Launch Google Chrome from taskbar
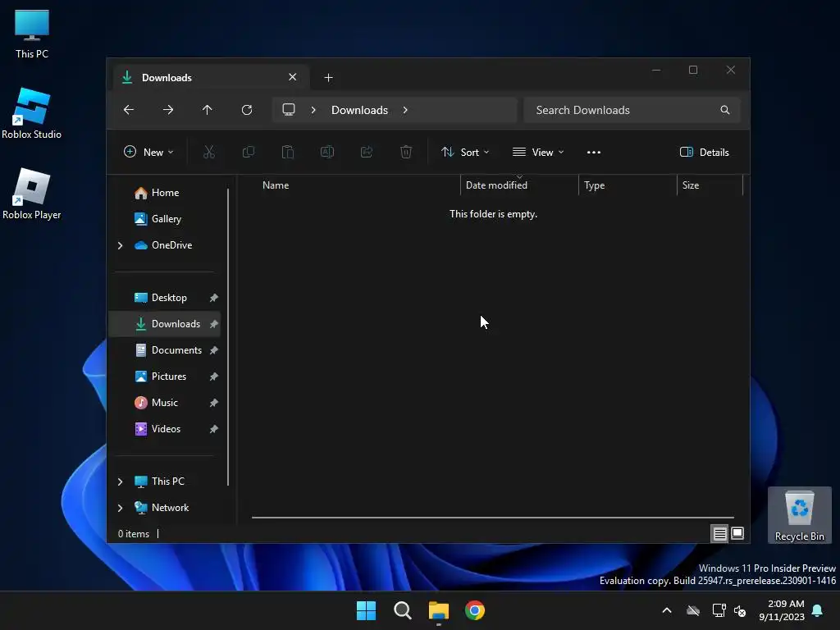 coord(475,610)
